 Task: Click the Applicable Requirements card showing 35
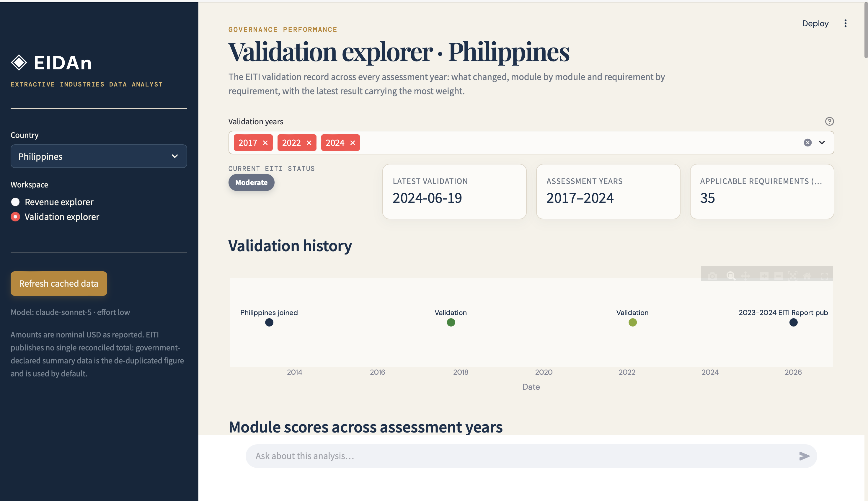click(762, 192)
